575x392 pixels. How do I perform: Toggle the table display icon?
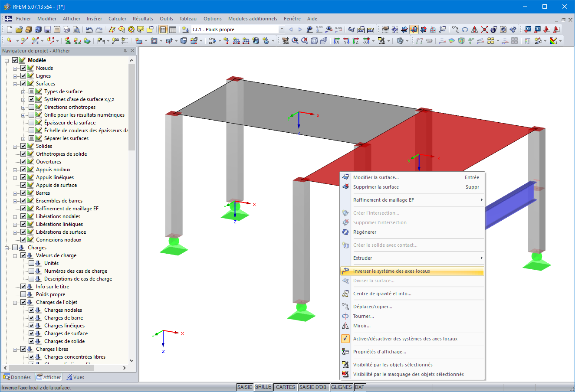tap(173, 29)
